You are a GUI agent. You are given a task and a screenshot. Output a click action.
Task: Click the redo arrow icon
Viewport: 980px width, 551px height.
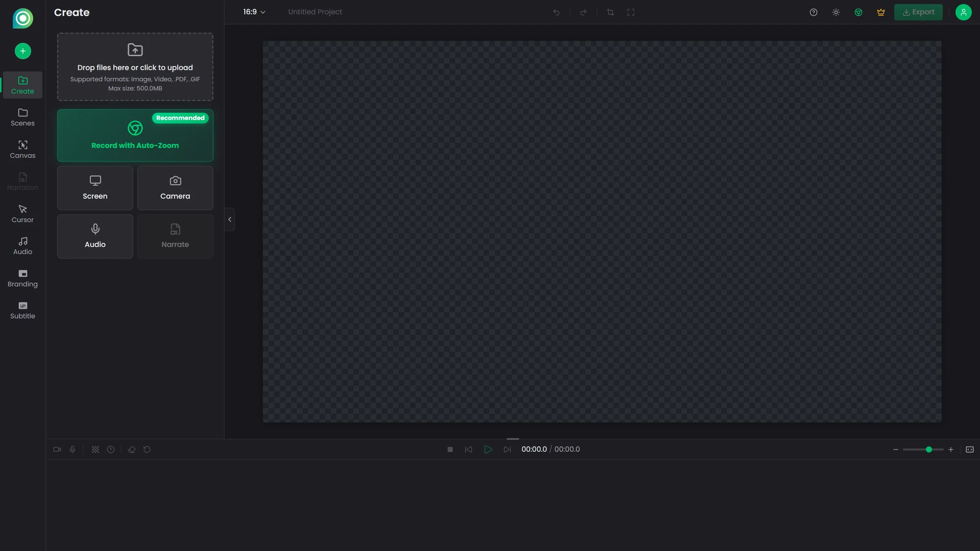583,12
